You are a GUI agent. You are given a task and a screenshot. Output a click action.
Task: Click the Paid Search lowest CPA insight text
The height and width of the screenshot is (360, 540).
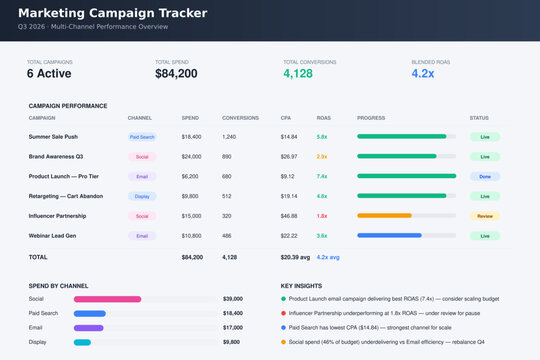370,328
